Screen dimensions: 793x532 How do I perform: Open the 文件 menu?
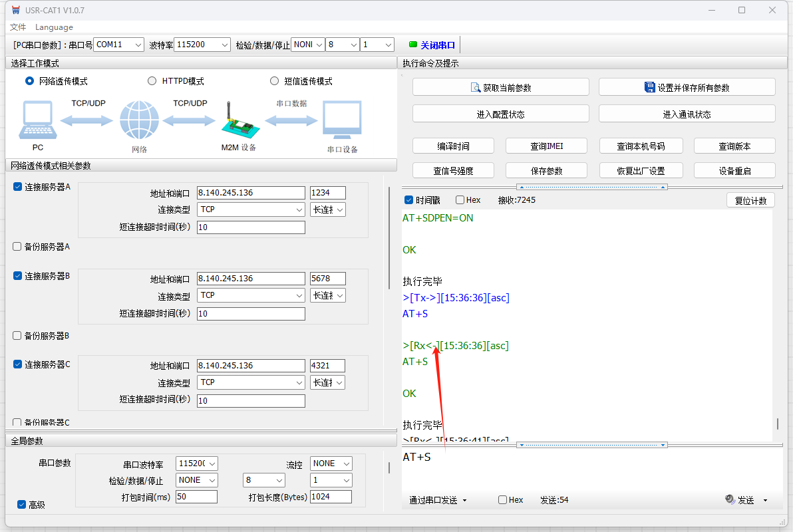pyautogui.click(x=18, y=27)
